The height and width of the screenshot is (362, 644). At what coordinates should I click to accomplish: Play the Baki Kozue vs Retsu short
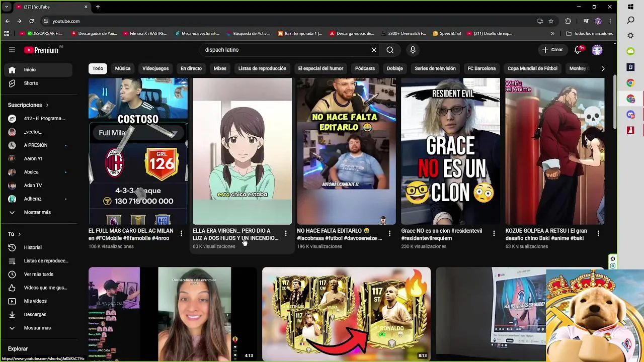(554, 151)
